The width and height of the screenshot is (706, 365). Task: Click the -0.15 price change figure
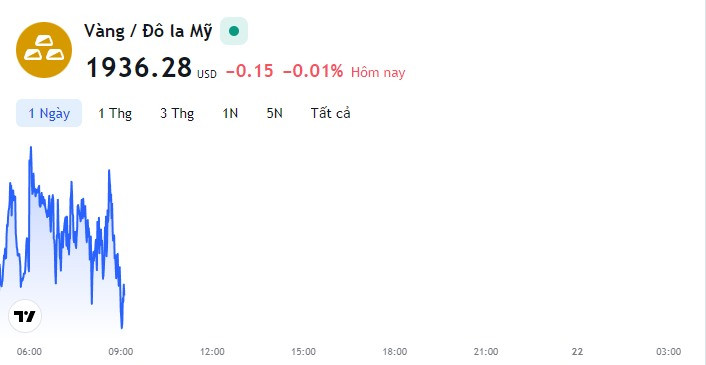(x=249, y=71)
